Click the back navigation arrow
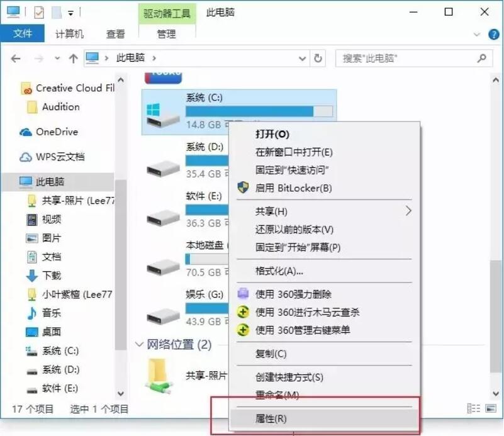 tap(16, 58)
